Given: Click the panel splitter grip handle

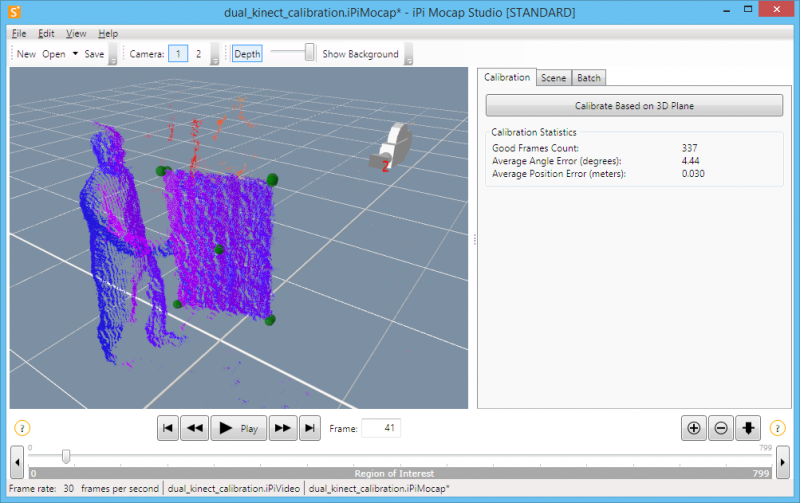Looking at the screenshot, I should 474,239.
